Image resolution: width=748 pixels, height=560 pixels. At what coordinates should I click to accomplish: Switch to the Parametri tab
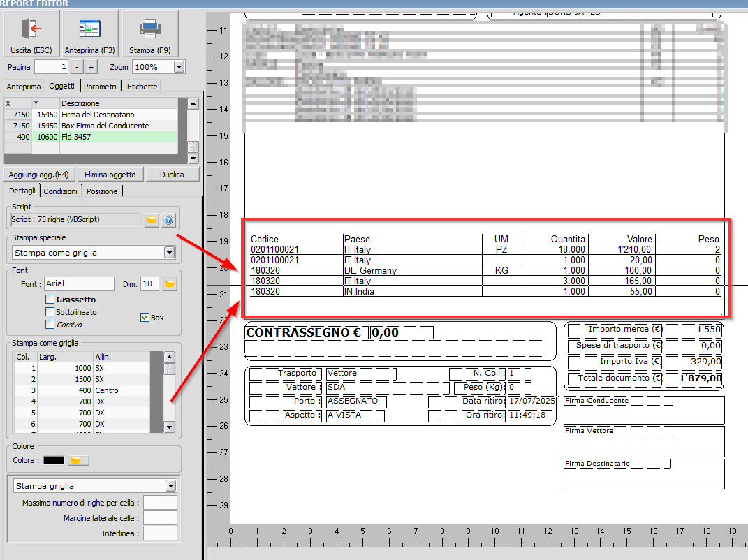[100, 87]
